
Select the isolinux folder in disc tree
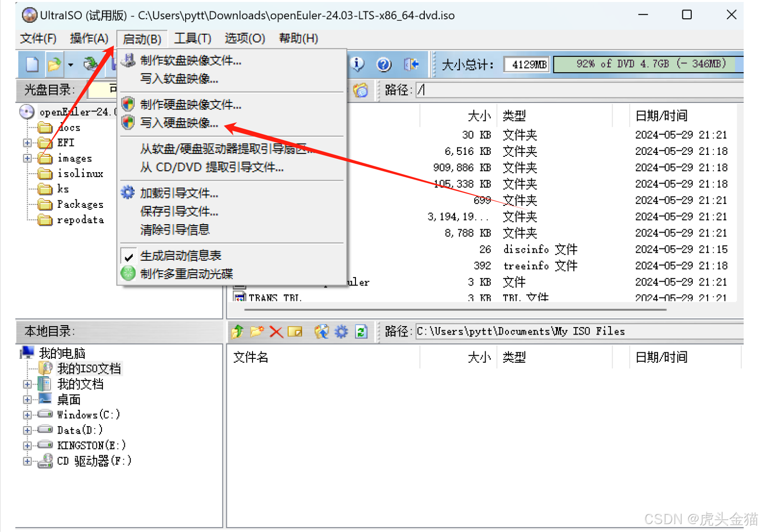click(x=80, y=174)
